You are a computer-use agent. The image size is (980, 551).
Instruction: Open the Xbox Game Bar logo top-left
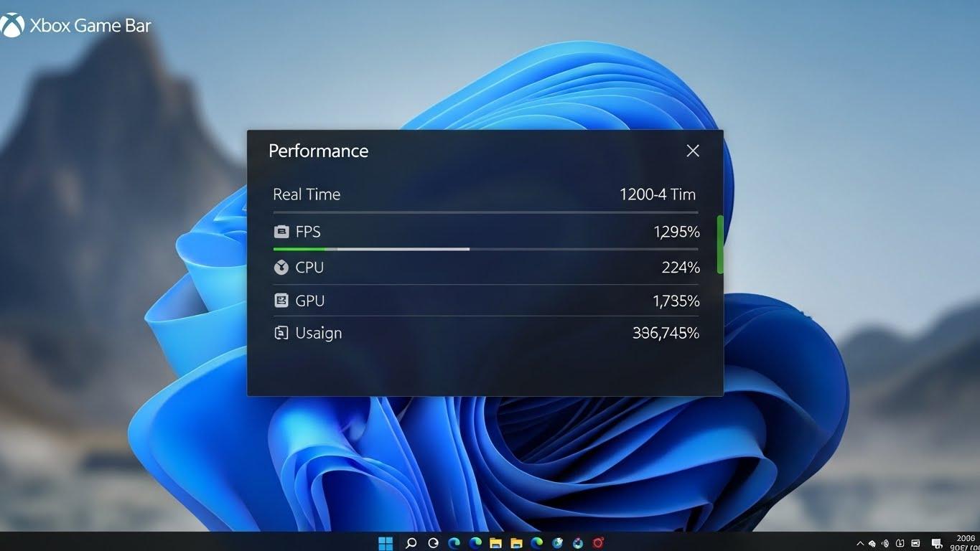click(x=11, y=24)
